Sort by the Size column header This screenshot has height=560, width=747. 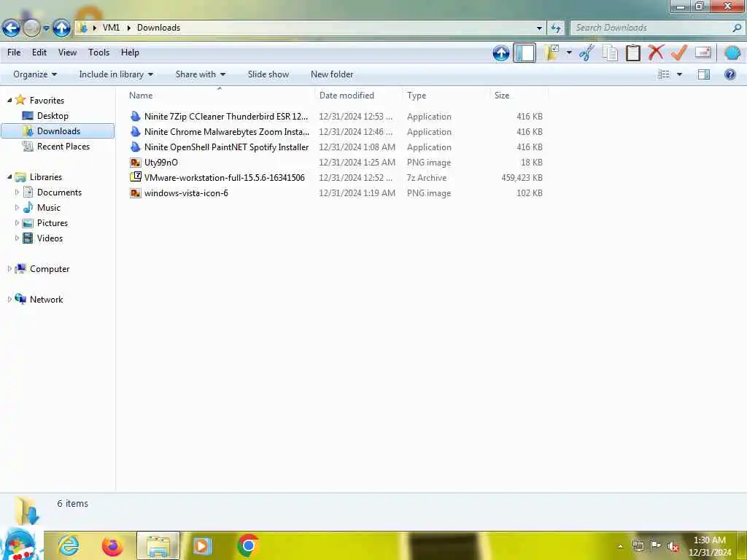point(519,96)
